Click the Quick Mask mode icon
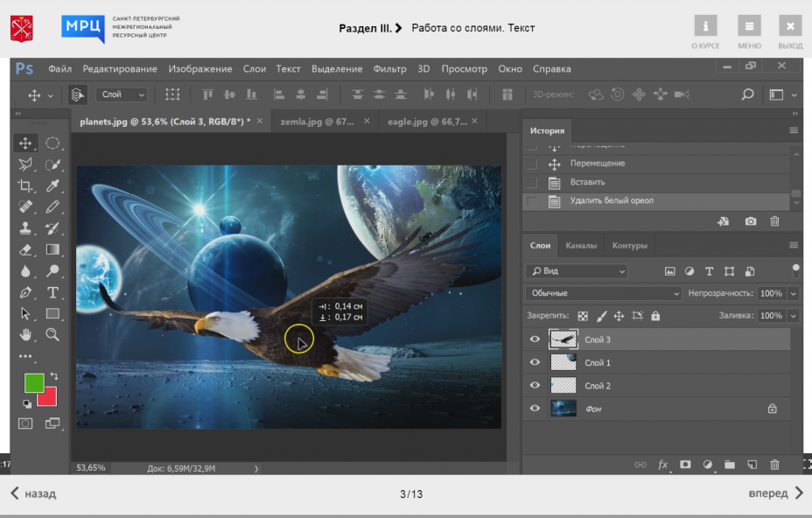The width and height of the screenshot is (812, 518). (x=25, y=423)
